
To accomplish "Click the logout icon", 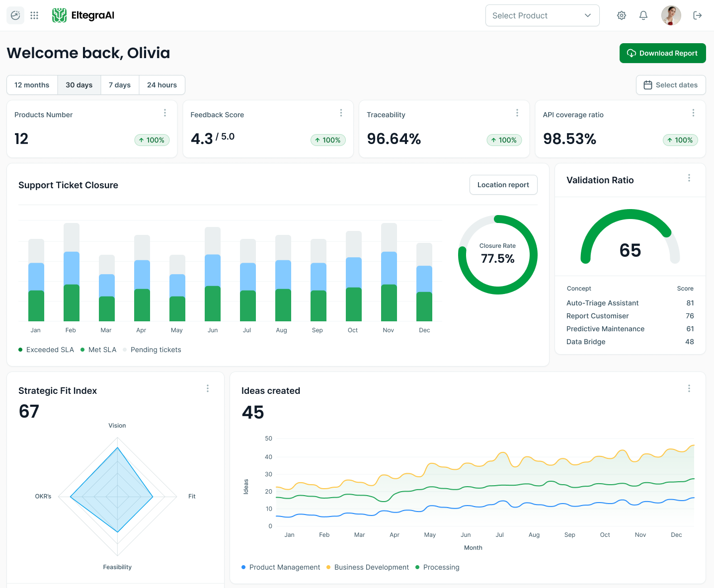I will click(x=698, y=15).
